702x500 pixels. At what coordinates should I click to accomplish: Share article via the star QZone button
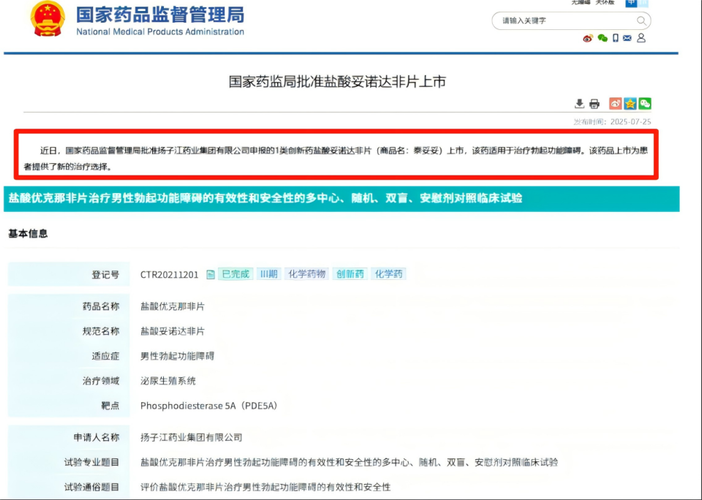[x=630, y=103]
